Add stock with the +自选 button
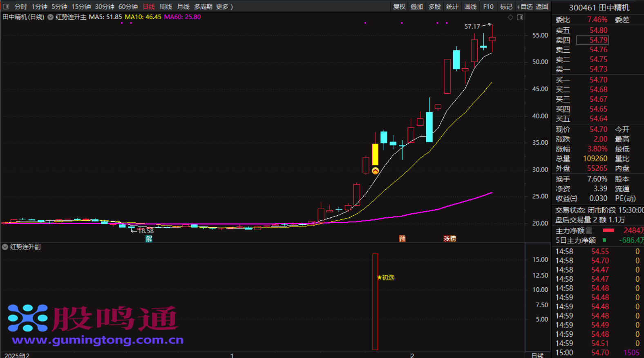The image size is (644, 358). click(x=524, y=7)
